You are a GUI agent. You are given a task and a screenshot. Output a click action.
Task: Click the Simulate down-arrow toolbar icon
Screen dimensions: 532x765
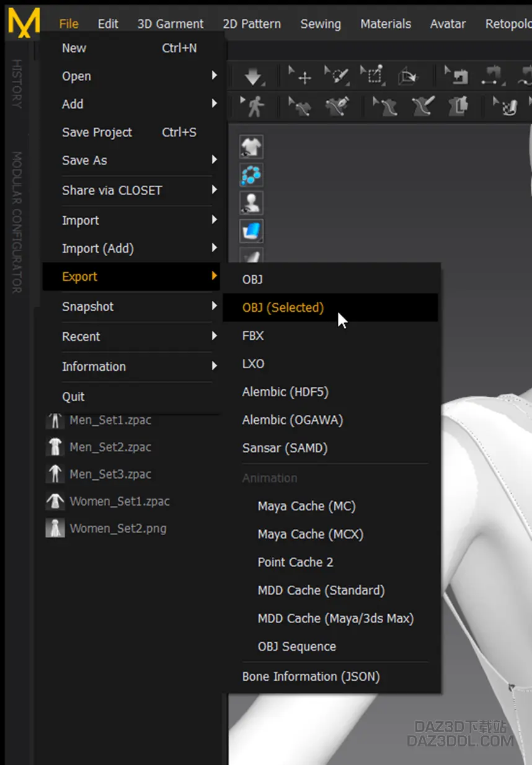click(252, 77)
